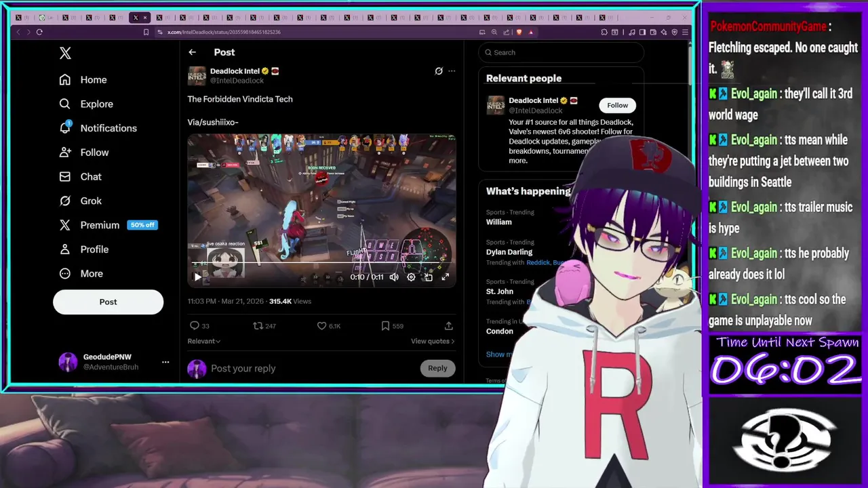Open the Follow sidebar item
This screenshot has width=868, height=488.
(84, 152)
